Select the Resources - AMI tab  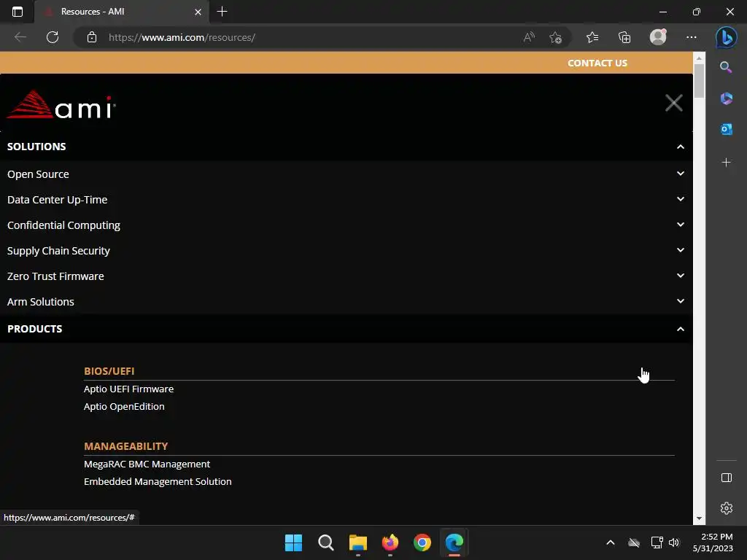tap(122, 12)
